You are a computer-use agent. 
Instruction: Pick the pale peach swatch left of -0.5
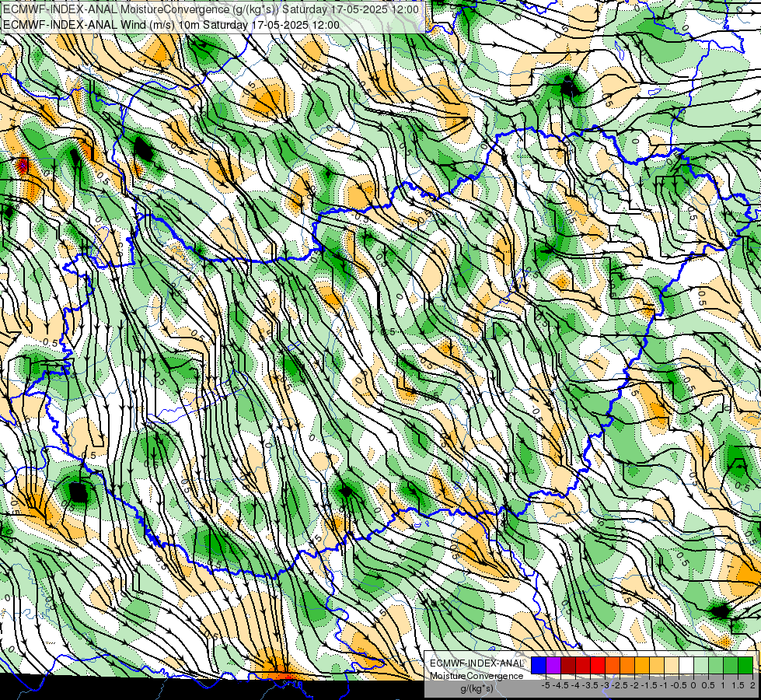click(672, 665)
